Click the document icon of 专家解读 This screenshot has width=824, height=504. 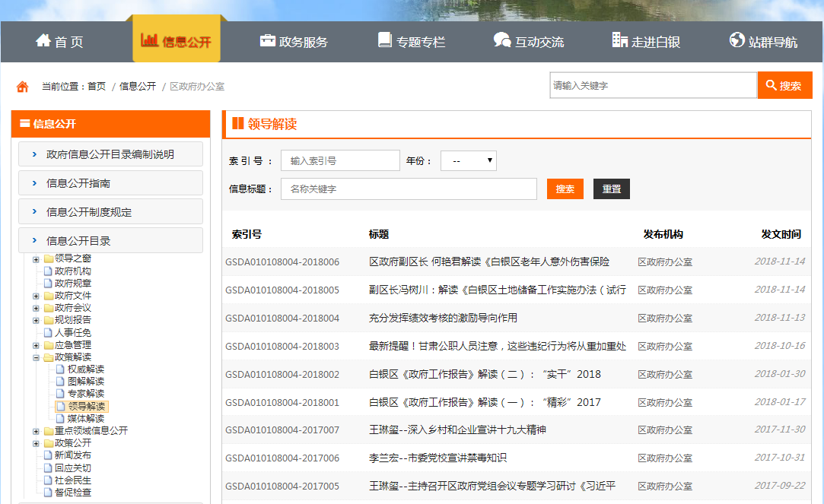click(x=60, y=393)
